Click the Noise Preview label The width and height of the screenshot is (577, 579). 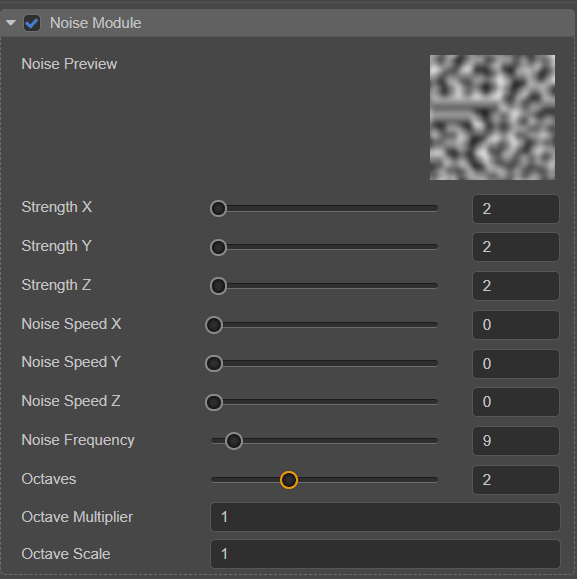click(x=69, y=64)
